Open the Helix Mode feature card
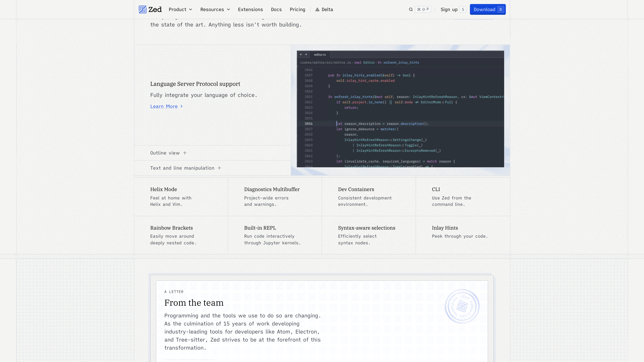Screen dimensions: 644x362 coord(181,197)
